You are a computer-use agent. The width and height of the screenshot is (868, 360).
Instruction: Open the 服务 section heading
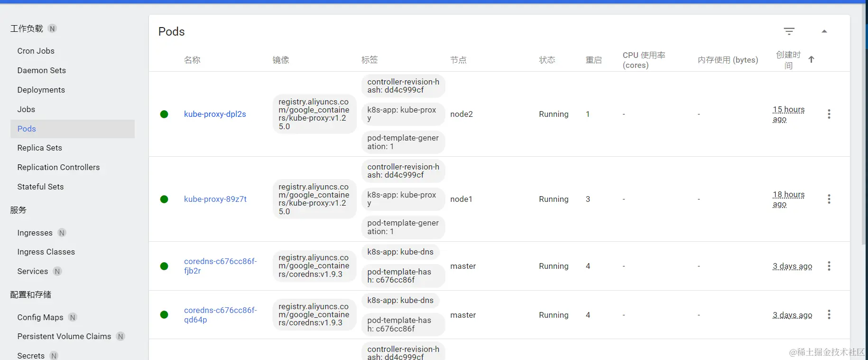pos(18,210)
